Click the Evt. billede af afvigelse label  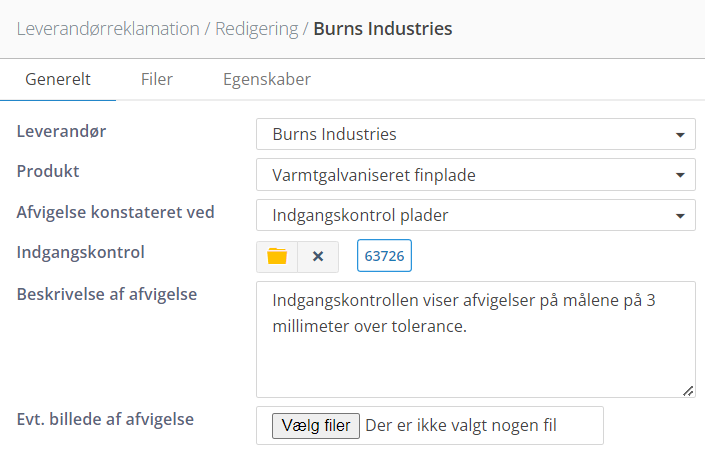tap(105, 419)
